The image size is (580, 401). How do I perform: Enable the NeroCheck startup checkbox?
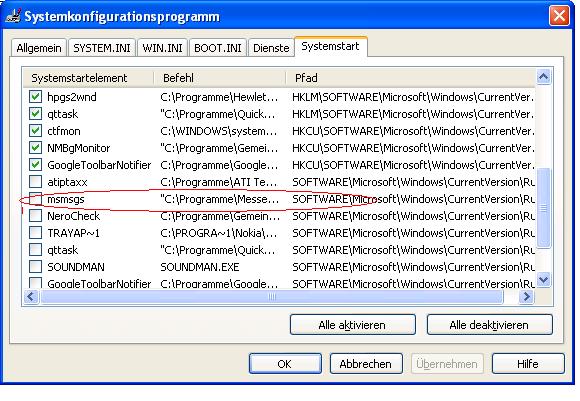click(x=36, y=216)
